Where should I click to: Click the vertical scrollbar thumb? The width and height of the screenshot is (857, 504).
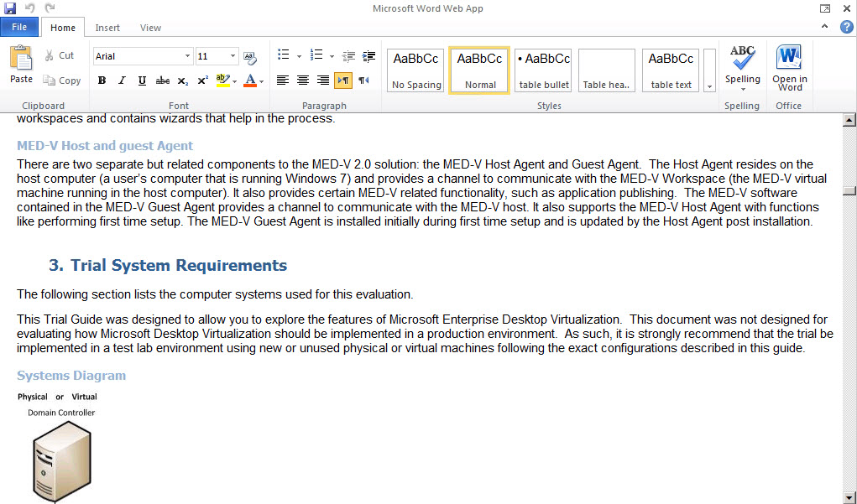[x=849, y=191]
